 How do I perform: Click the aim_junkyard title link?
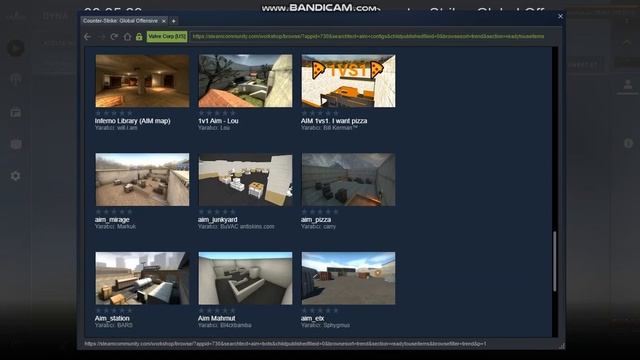(218, 220)
